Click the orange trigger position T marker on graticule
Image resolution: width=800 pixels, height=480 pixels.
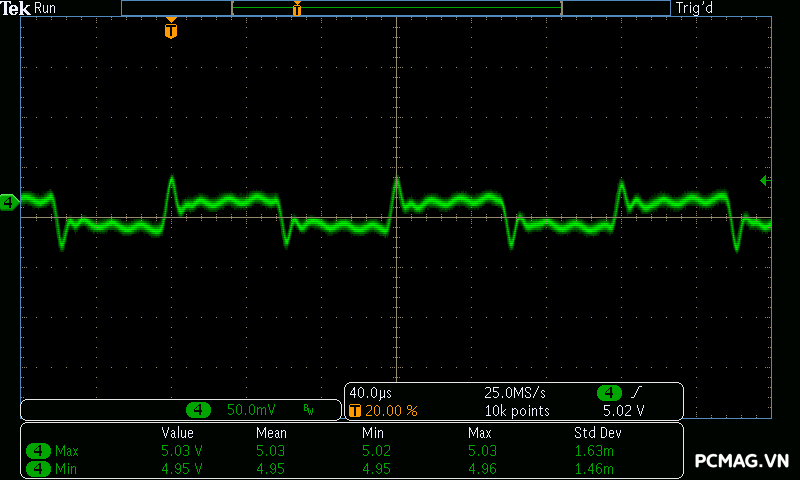171,30
